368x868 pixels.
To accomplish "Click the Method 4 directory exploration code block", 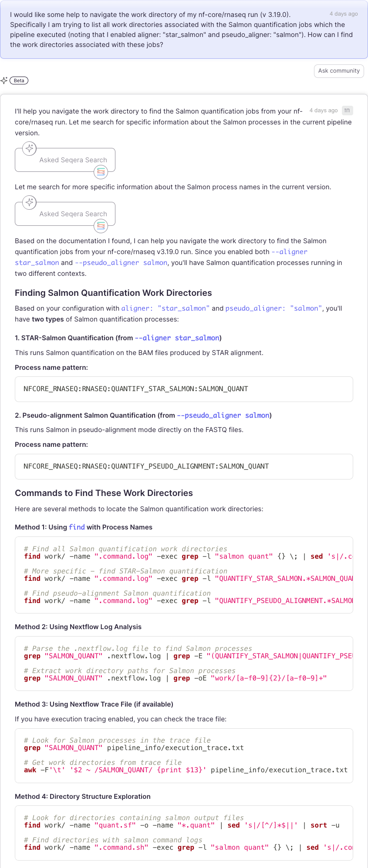I will [x=184, y=833].
